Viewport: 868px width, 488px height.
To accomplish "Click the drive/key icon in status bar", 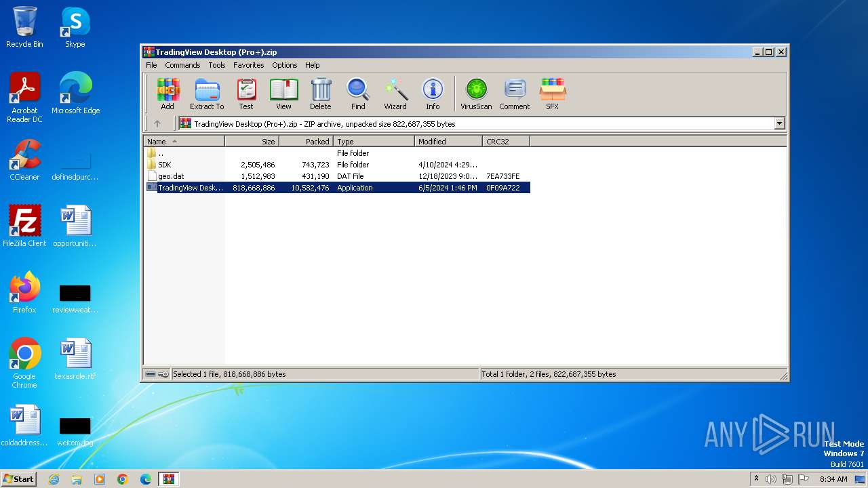I will click(x=157, y=374).
